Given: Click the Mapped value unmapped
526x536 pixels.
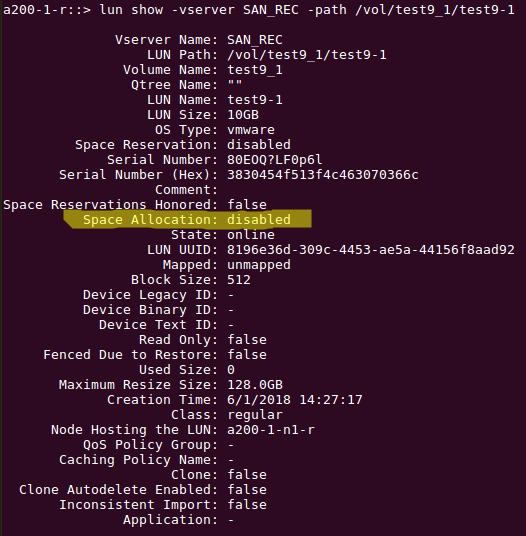Looking at the screenshot, I should click(259, 265).
